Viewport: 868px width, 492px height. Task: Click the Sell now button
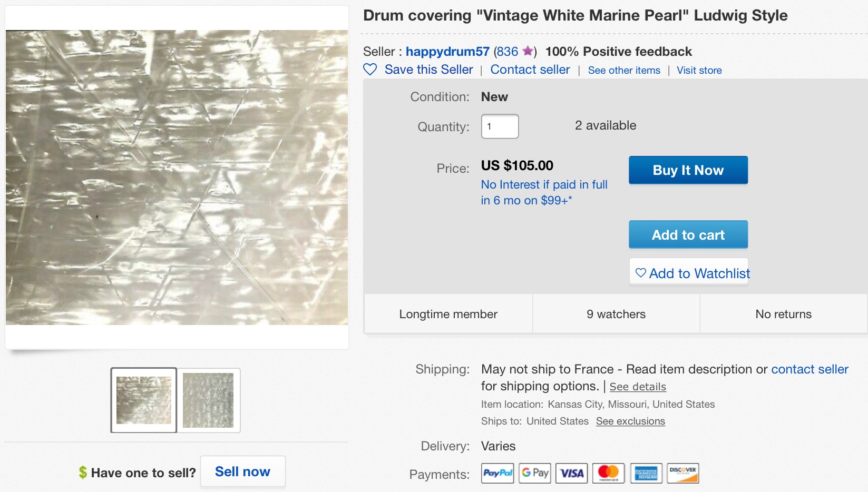click(242, 471)
